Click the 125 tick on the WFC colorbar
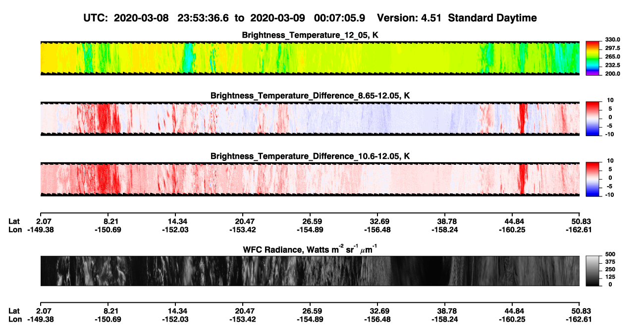The width and height of the screenshot is (644, 330). 610,277
